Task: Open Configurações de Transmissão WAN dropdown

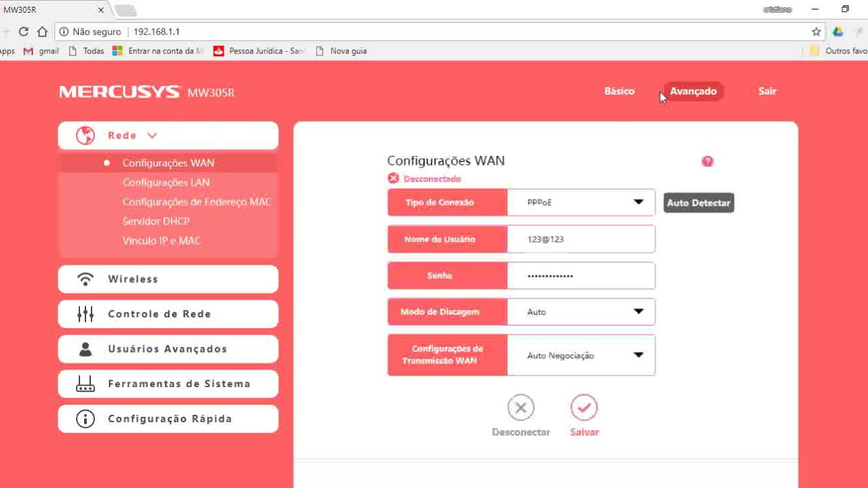Action: click(x=581, y=355)
